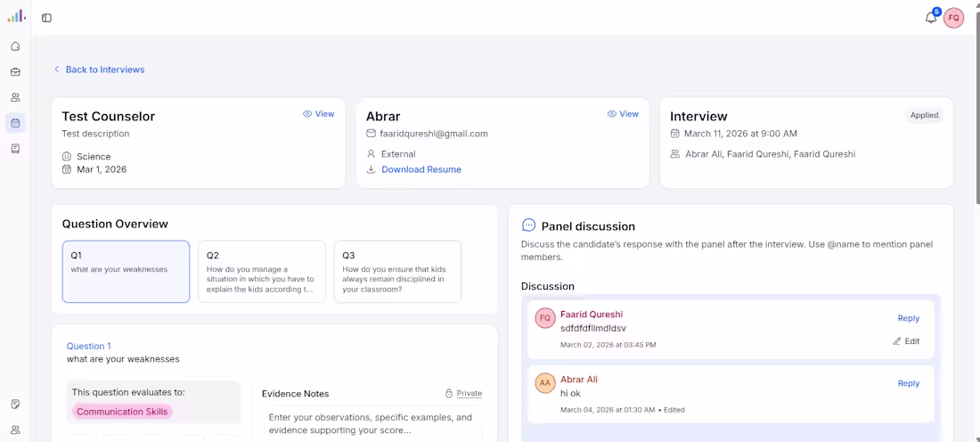Open the calendar interviews icon in sidebar
Viewport: 980px width, 442px height.
16,123
